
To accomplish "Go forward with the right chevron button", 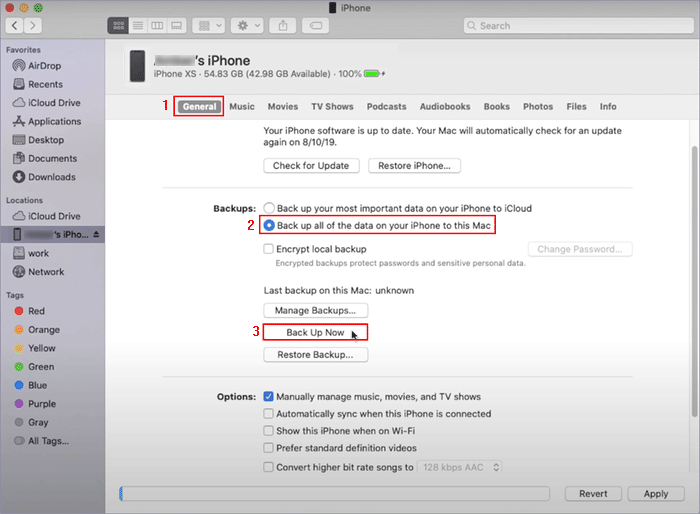I will click(x=33, y=25).
